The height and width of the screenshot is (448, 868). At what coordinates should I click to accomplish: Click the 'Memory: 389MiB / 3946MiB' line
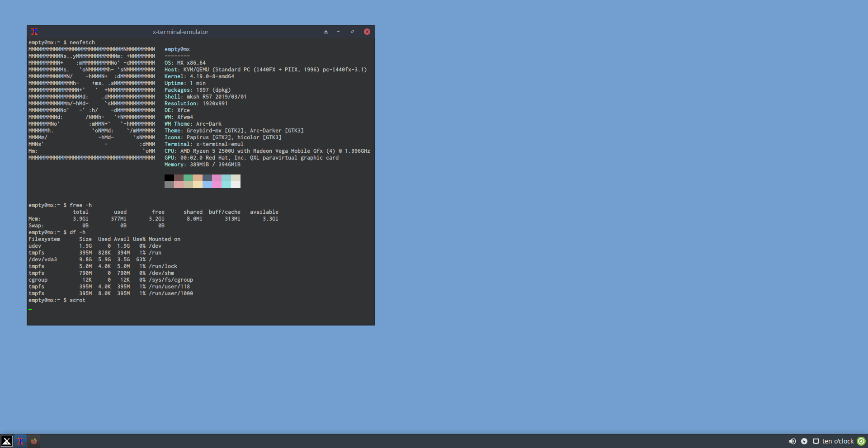click(203, 165)
